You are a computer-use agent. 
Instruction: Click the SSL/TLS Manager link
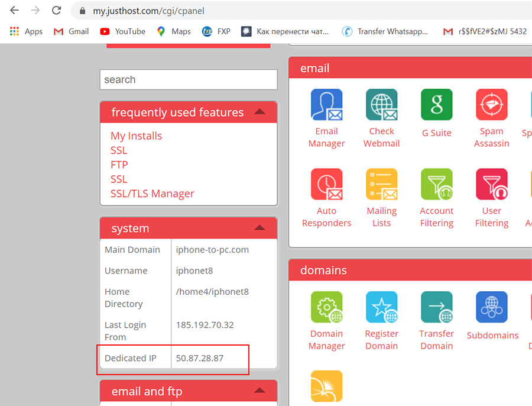click(x=153, y=194)
